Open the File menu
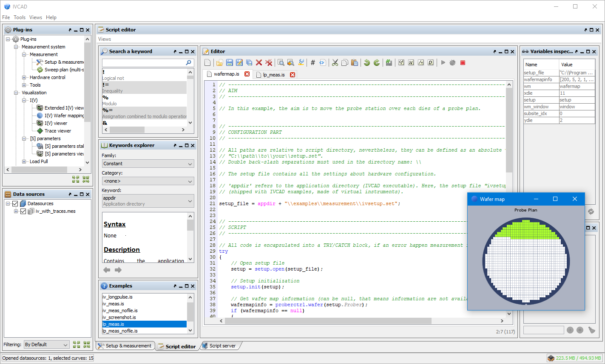 pos(6,17)
